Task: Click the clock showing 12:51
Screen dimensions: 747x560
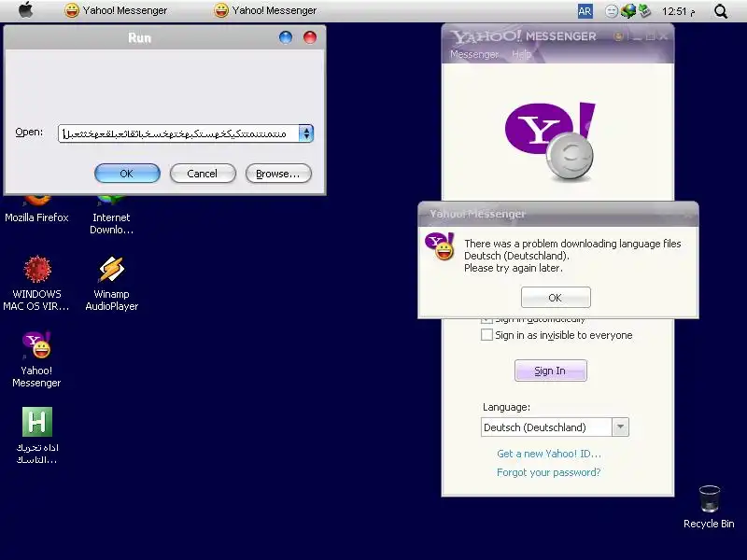Action: [678, 11]
